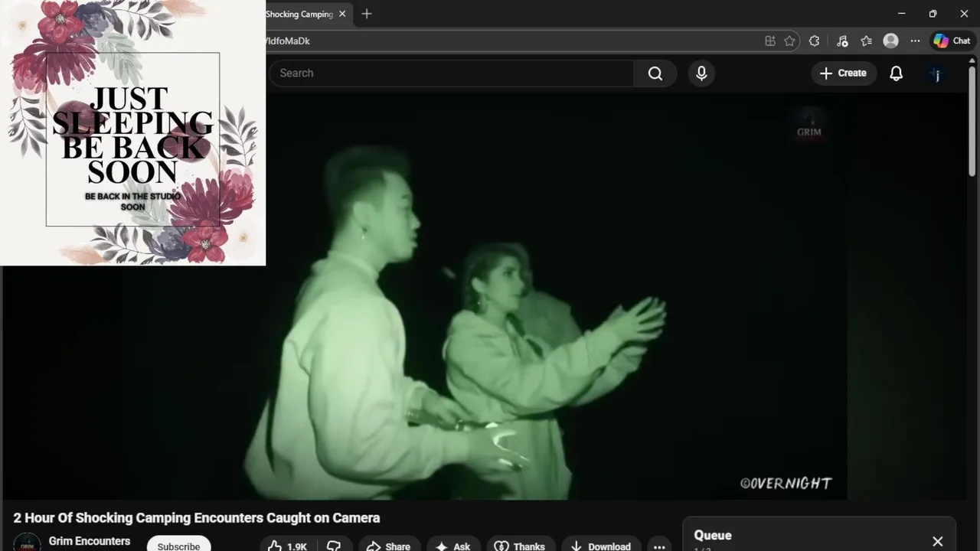Open more video actions ellipsis

[659, 546]
